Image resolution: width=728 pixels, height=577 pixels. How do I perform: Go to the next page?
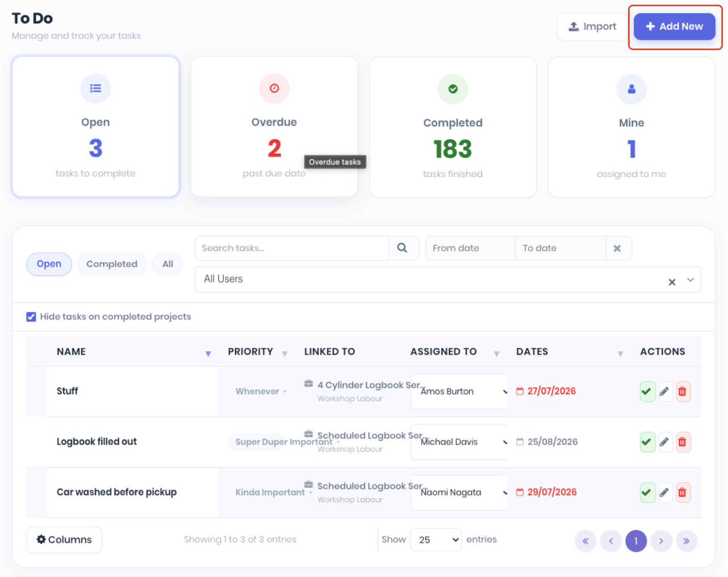tap(661, 541)
